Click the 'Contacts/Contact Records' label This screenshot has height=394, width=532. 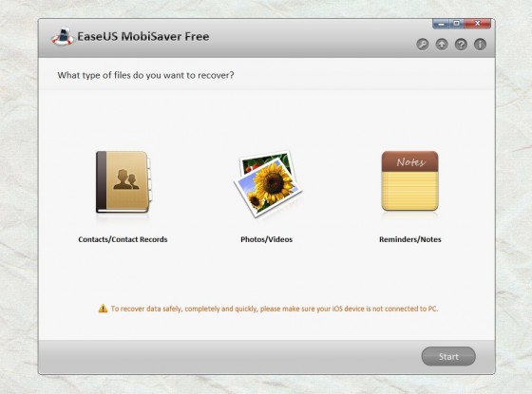(123, 239)
